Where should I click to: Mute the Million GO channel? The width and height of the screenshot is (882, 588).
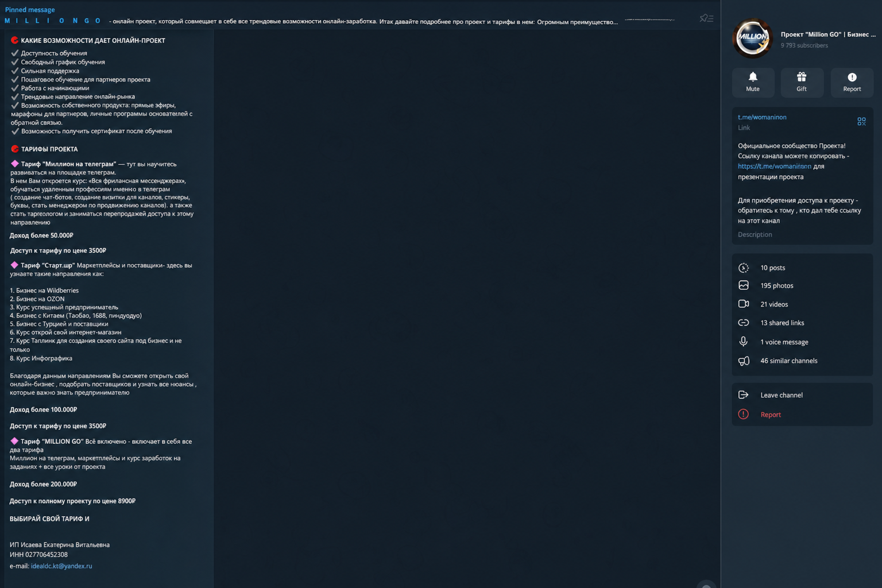(753, 82)
